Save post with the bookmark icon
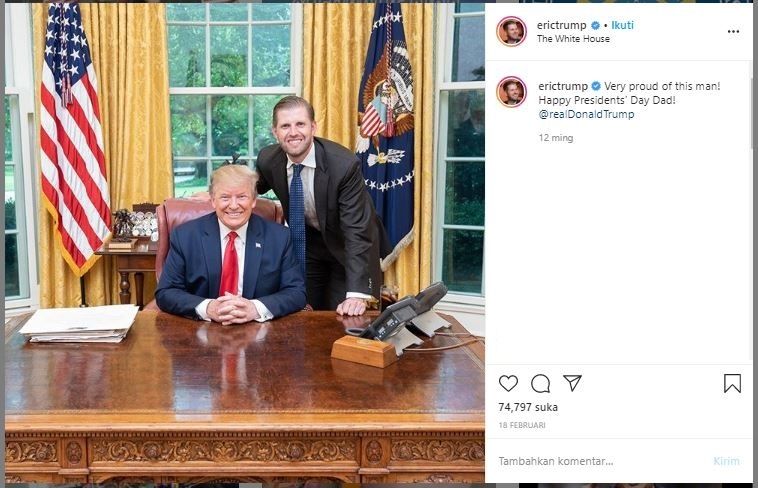 pyautogui.click(x=732, y=384)
